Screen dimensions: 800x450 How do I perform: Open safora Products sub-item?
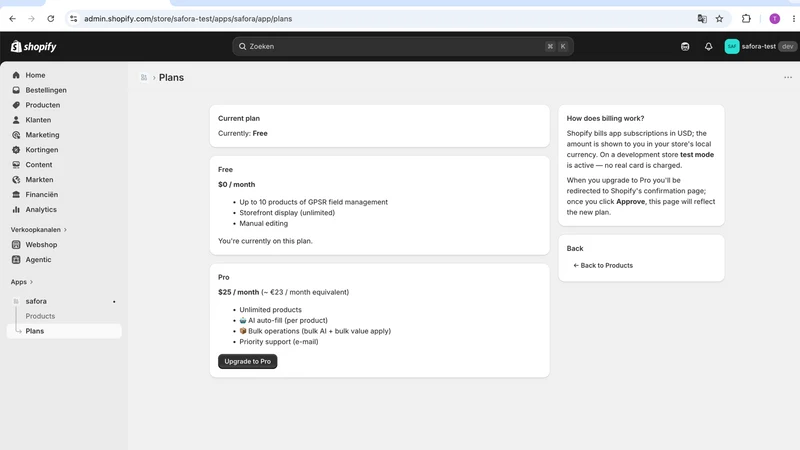point(40,316)
